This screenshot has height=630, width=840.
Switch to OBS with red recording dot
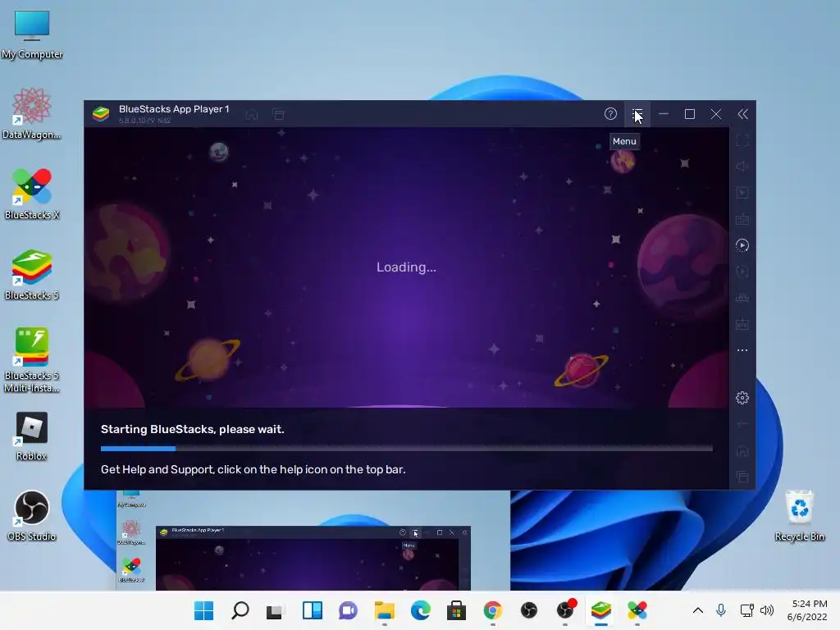tap(565, 610)
